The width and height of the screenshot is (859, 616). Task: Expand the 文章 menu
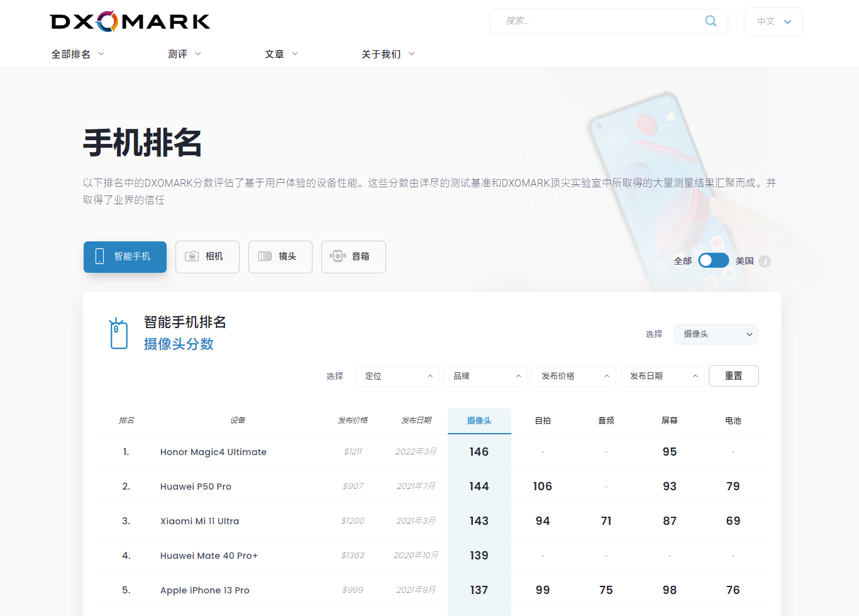[281, 54]
